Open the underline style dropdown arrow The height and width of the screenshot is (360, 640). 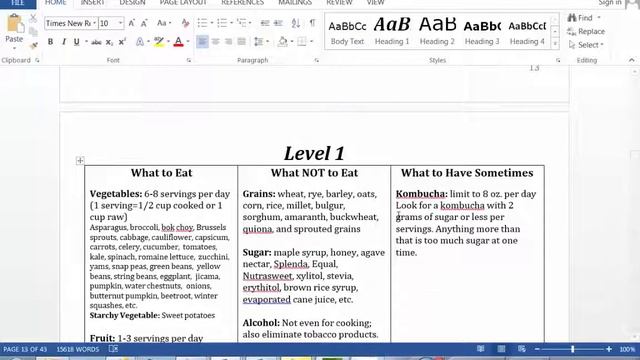click(x=86, y=42)
